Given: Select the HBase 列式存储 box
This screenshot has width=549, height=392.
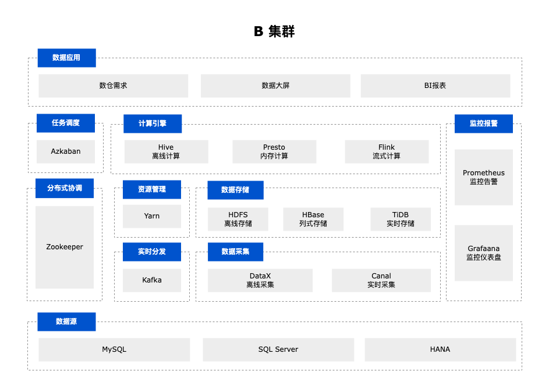Looking at the screenshot, I should (313, 219).
